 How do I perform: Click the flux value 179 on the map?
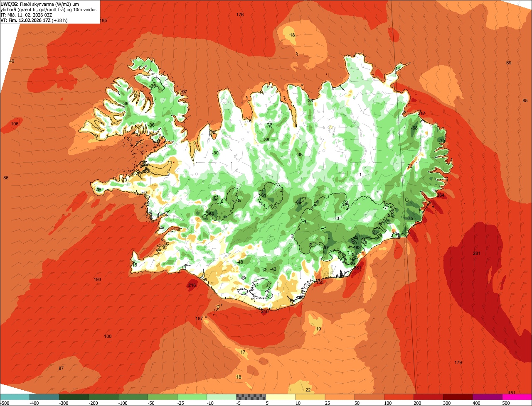pos(458,362)
